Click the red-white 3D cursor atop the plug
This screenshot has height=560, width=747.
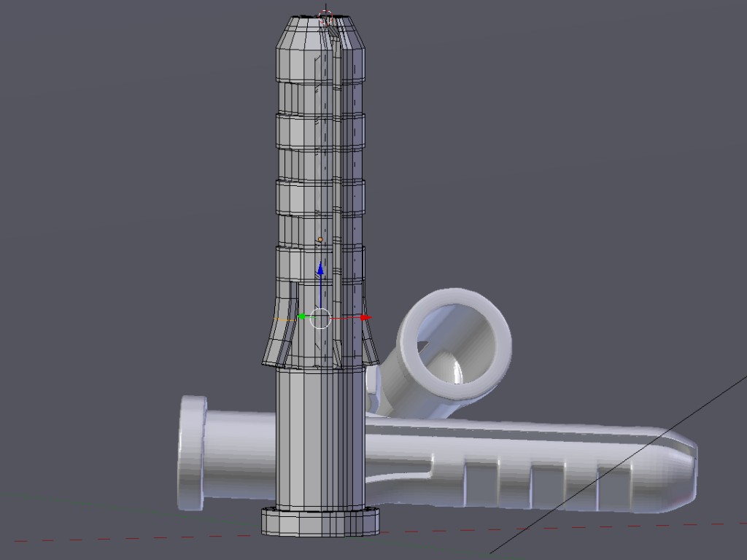[x=325, y=16]
